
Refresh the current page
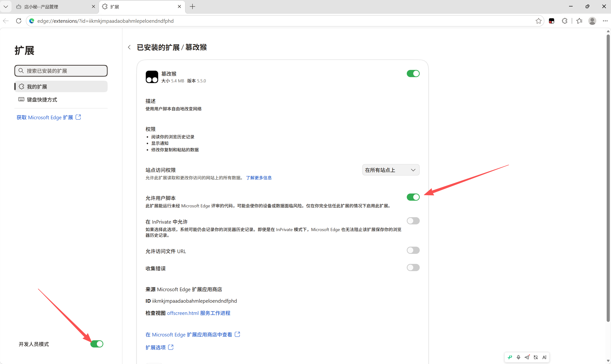click(x=19, y=21)
